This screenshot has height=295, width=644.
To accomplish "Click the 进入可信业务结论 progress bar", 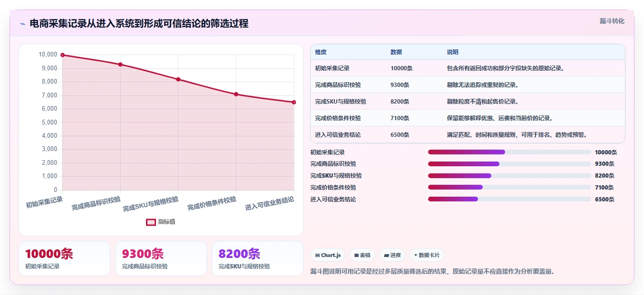I will pos(509,199).
